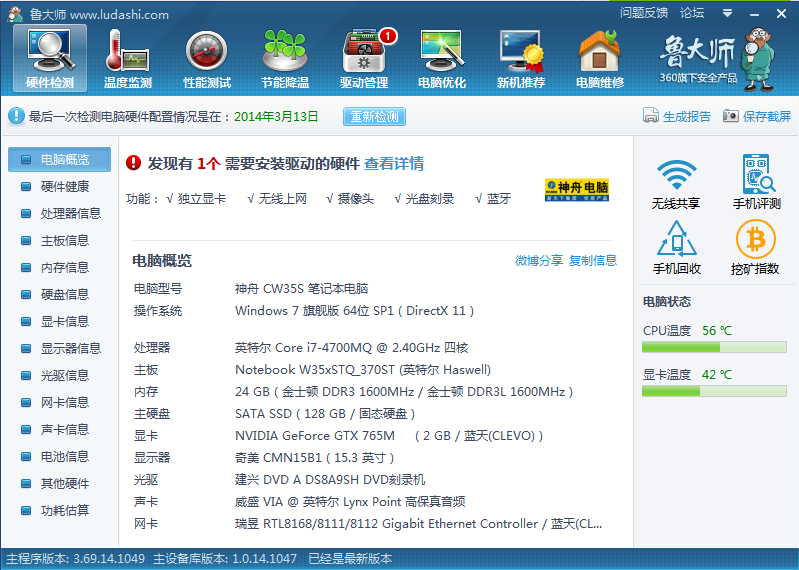Click the 神舟电脑 brand logo
The width and height of the screenshot is (799, 570).
[577, 190]
